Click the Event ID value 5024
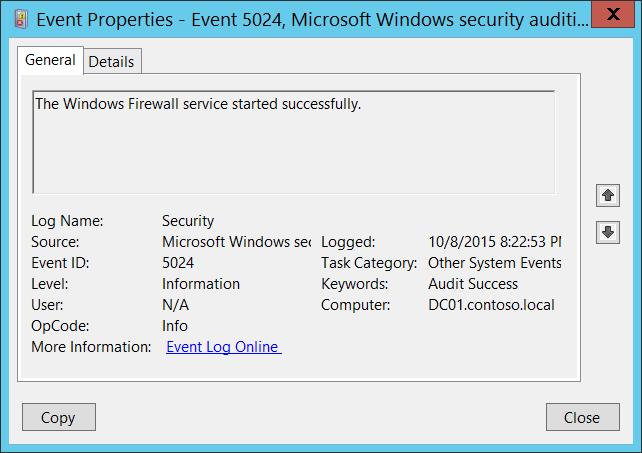This screenshot has width=642, height=453. click(x=178, y=262)
